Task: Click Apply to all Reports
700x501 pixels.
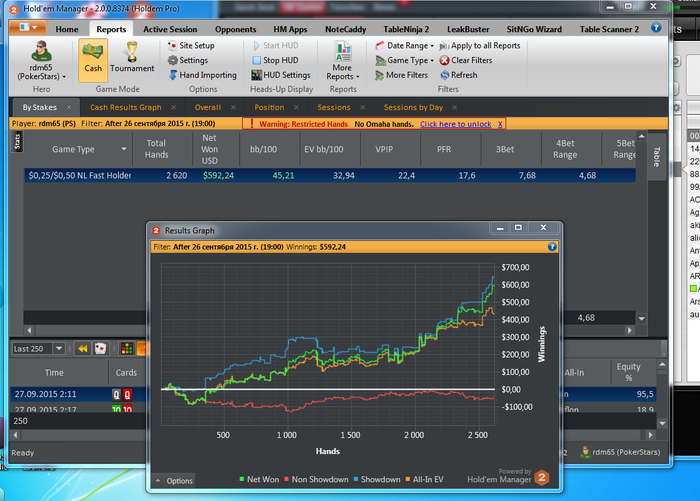Action: coord(480,46)
